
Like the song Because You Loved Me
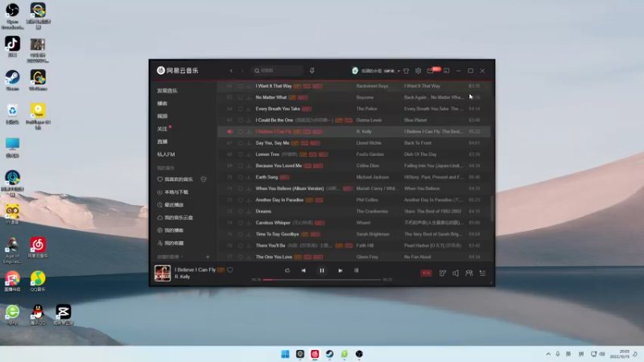pyautogui.click(x=240, y=166)
